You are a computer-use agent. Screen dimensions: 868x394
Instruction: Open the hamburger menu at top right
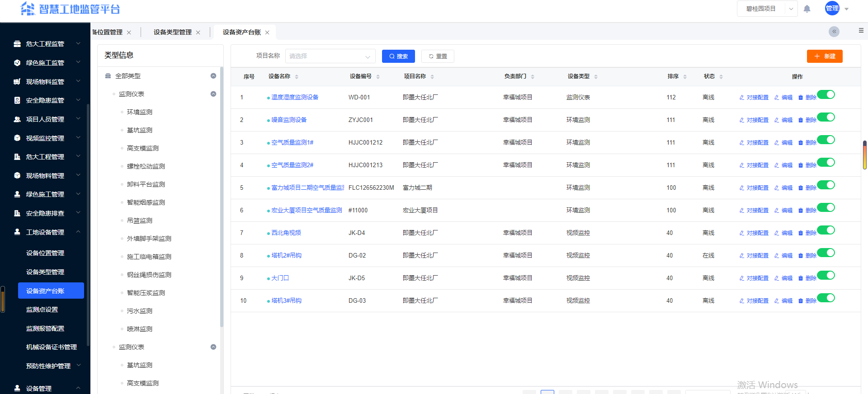(861, 31)
